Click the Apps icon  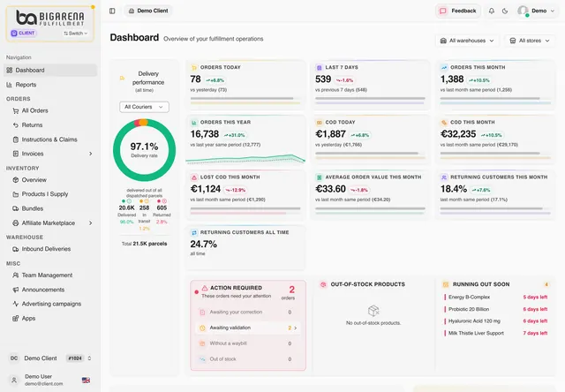pyautogui.click(x=16, y=319)
